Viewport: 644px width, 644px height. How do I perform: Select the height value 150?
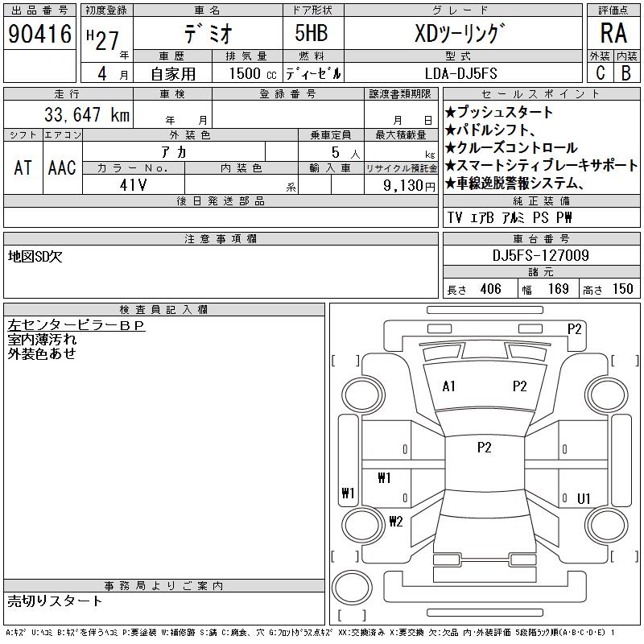[x=622, y=289]
